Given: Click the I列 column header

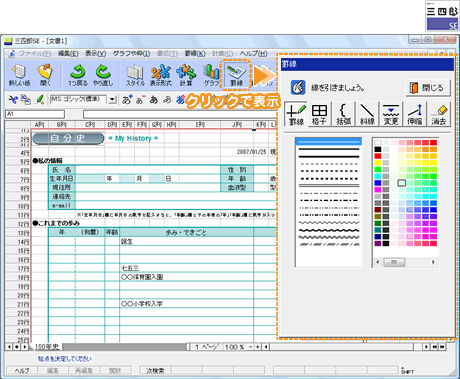Looking at the screenshot, I should pos(200,125).
